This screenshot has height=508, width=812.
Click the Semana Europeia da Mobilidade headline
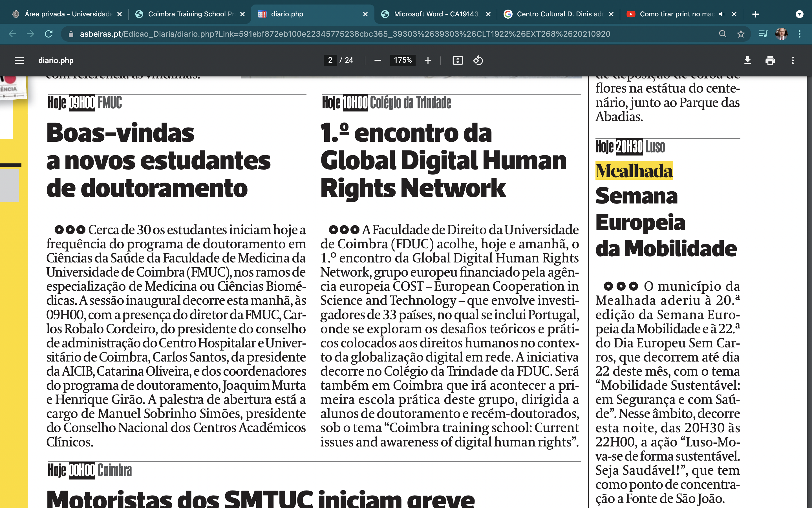(x=666, y=222)
